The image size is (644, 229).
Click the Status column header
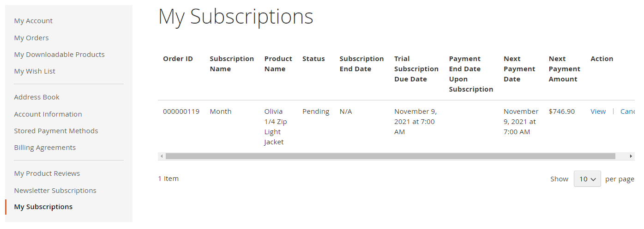(313, 59)
